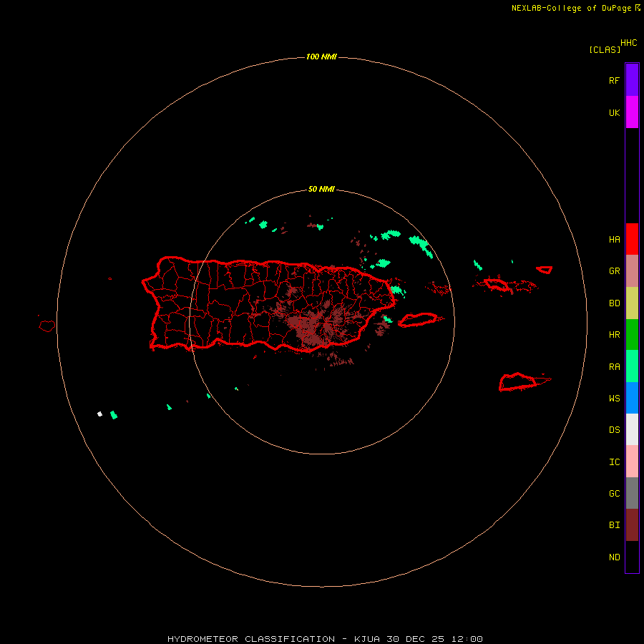Click the UK magenta legend swatch
Image resolution: width=644 pixels, height=644 pixels.
[632, 112]
